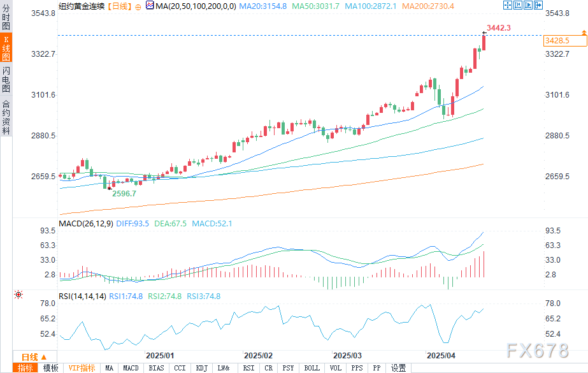Click the play/forward chart icon
588x373 pixels.
tap(528, 5)
